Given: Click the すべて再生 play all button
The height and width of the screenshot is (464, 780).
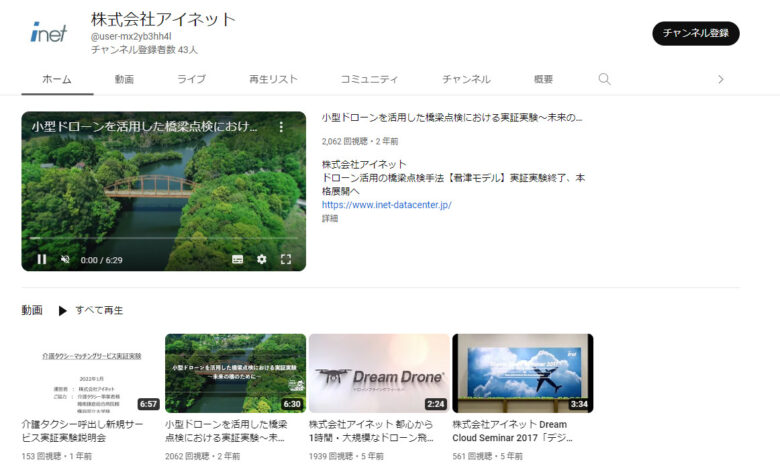Looking at the screenshot, I should tap(99, 310).
